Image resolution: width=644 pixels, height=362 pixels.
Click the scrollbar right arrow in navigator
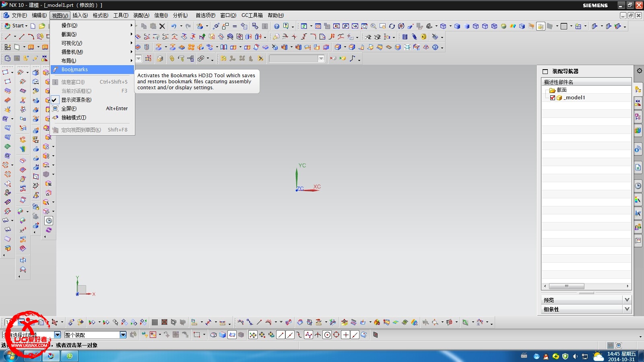[627, 286]
